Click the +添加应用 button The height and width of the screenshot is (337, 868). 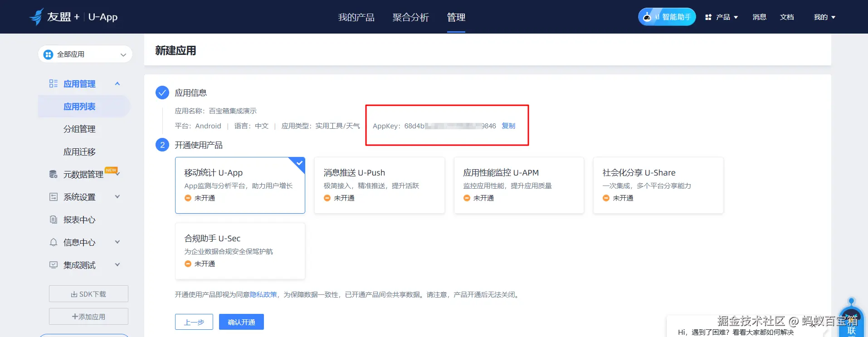pos(88,317)
